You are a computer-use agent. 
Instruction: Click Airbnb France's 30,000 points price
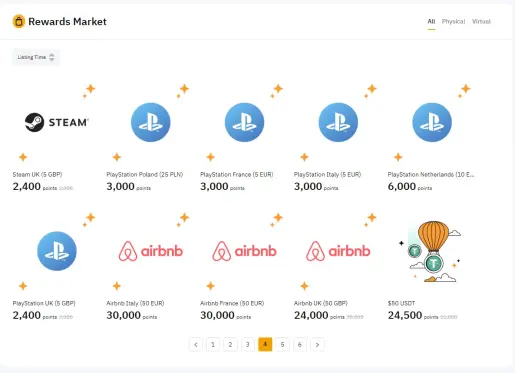click(225, 315)
